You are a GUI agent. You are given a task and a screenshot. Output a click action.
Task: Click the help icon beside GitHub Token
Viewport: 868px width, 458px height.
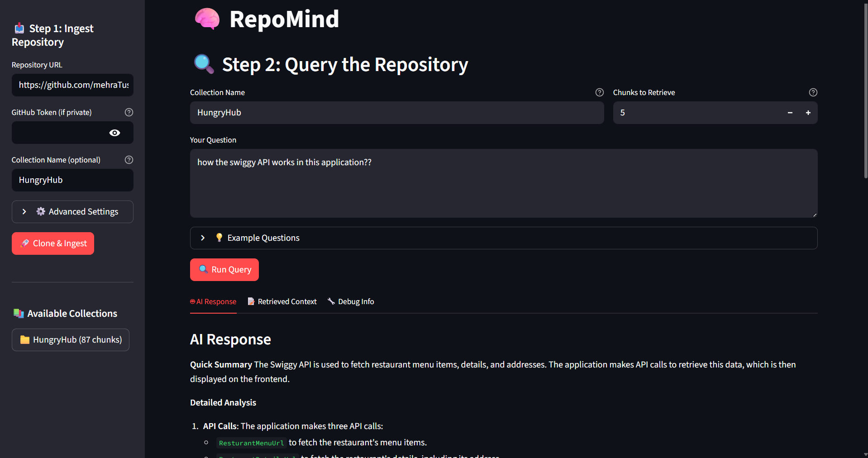[x=129, y=112]
